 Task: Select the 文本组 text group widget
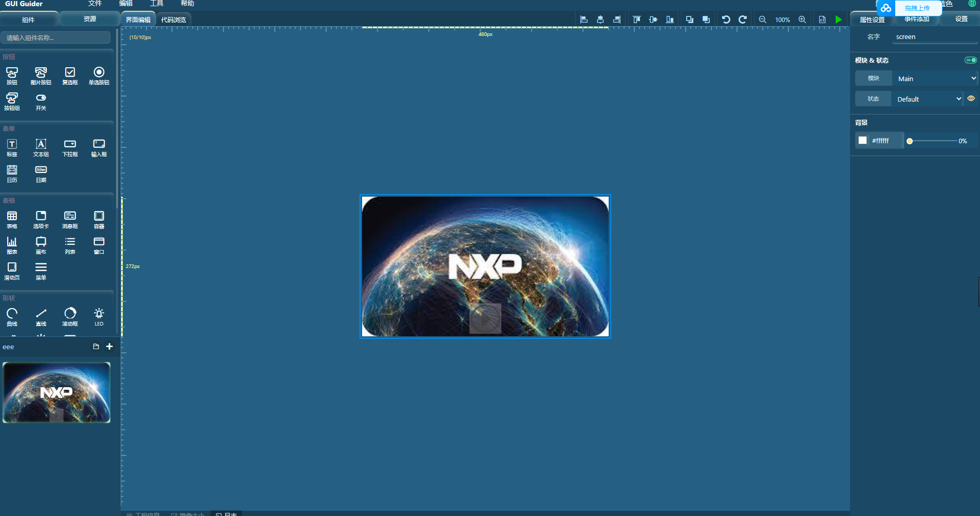pos(41,147)
